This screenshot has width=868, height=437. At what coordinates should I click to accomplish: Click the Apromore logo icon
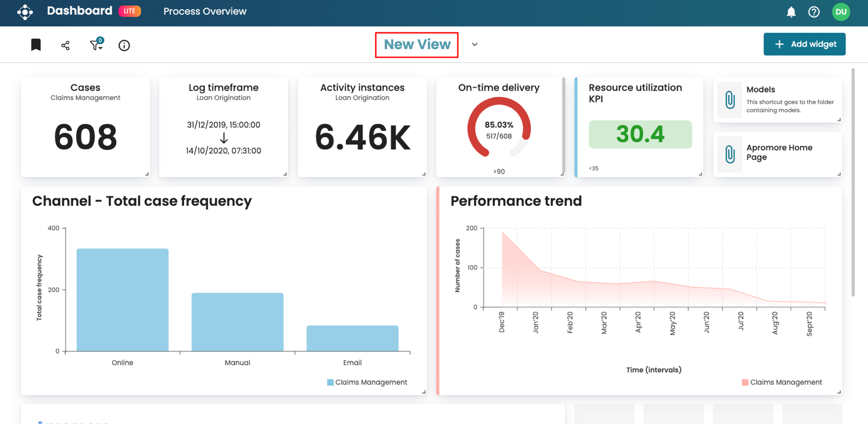point(25,12)
